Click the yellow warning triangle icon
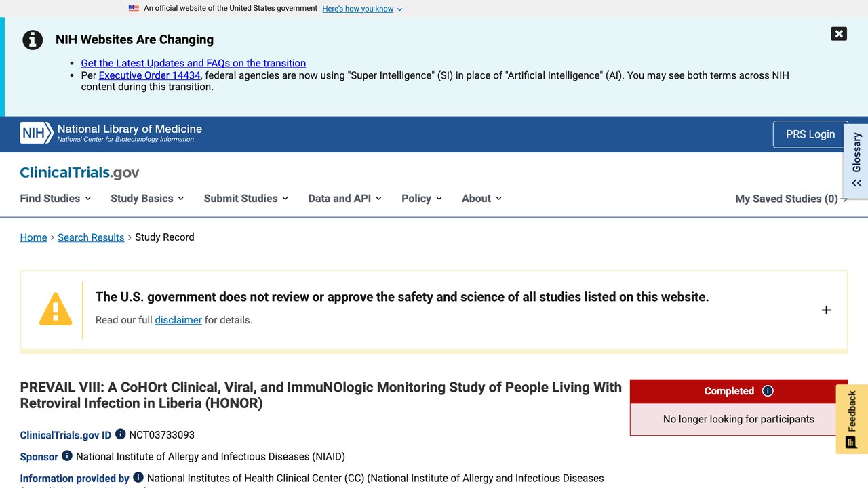Viewport: 868px width, 488px height. [x=56, y=308]
